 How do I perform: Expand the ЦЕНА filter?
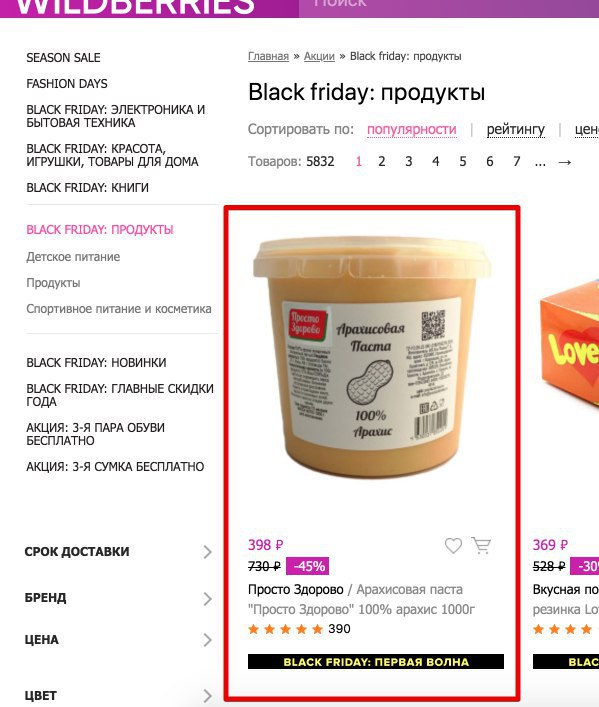coord(118,640)
